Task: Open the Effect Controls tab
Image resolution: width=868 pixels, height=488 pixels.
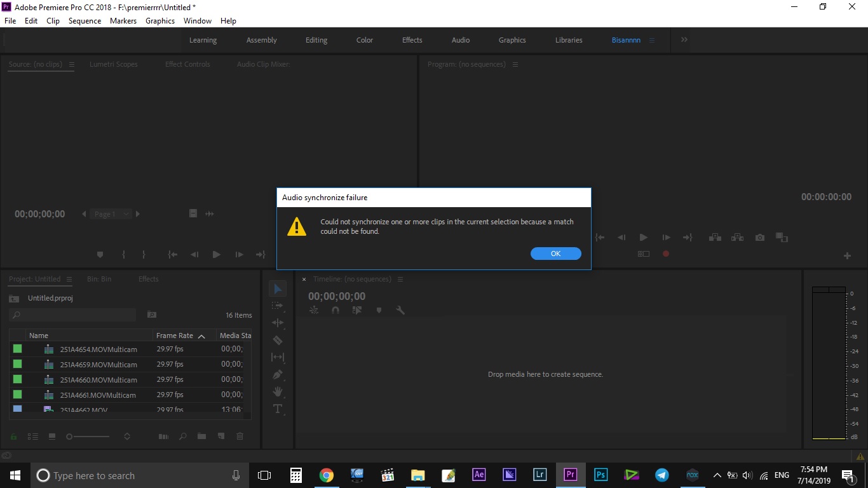Action: coord(187,64)
